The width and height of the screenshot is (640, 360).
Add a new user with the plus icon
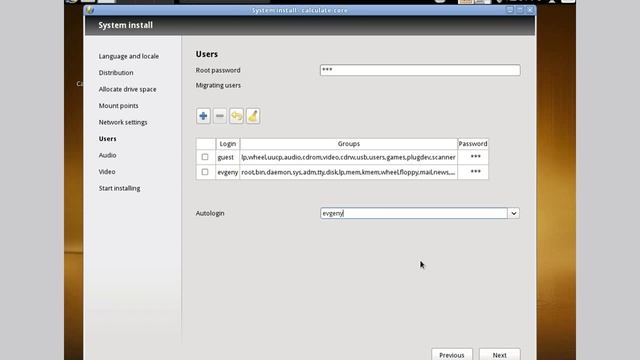(203, 116)
